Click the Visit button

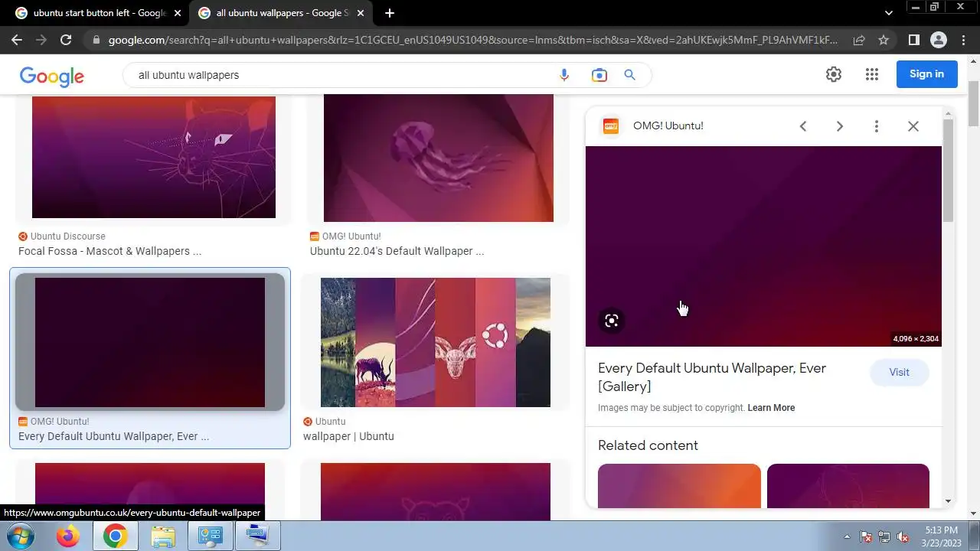[x=900, y=373]
